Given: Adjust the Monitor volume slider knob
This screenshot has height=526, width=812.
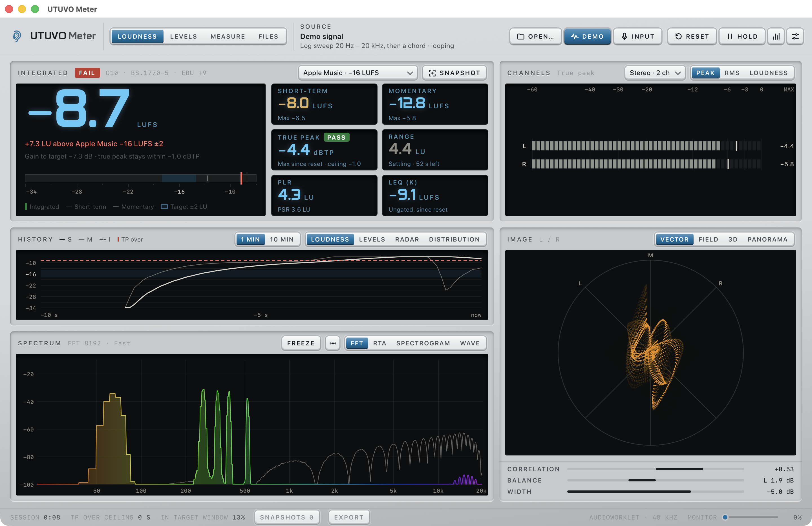Looking at the screenshot, I should [x=725, y=517].
